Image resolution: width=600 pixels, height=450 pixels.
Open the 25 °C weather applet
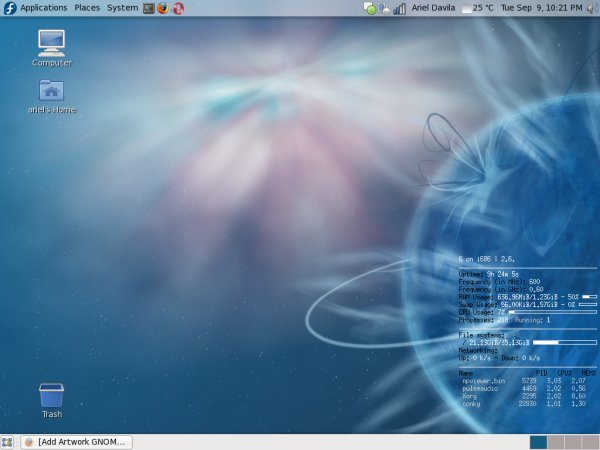tap(478, 8)
